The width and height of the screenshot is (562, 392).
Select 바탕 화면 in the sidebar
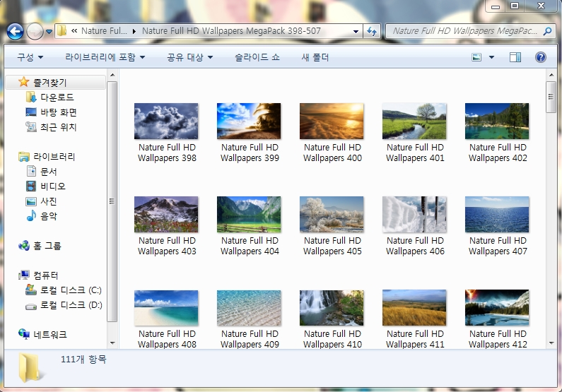58,112
